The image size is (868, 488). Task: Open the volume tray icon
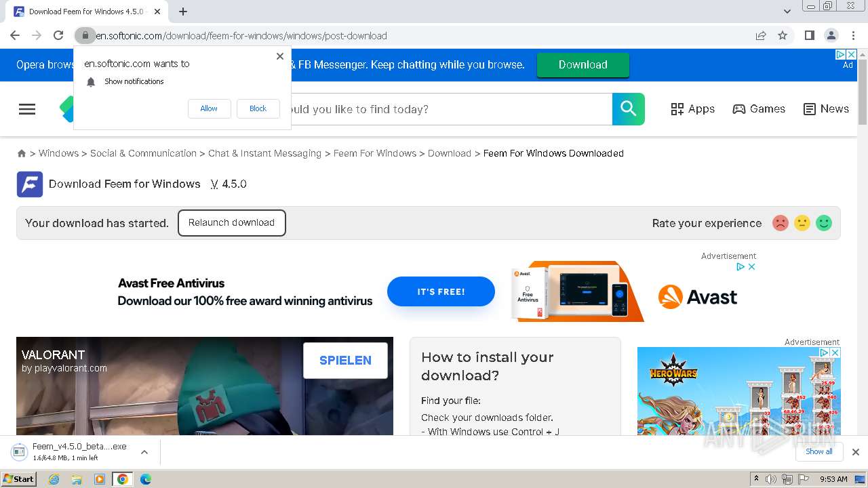(771, 479)
